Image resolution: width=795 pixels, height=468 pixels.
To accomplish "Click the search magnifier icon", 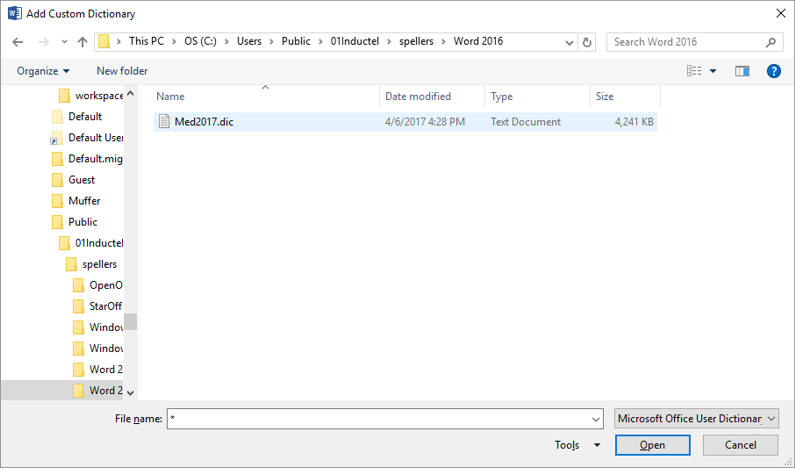I will [771, 42].
